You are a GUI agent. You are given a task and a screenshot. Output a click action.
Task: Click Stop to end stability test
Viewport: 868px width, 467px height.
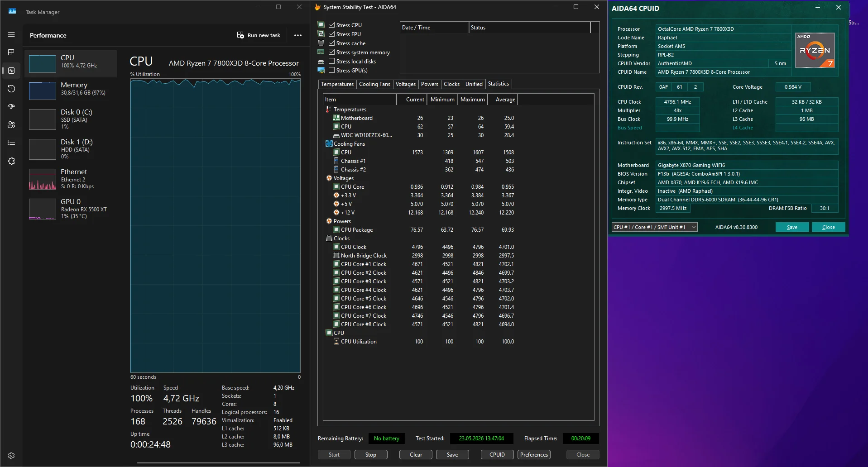point(370,455)
